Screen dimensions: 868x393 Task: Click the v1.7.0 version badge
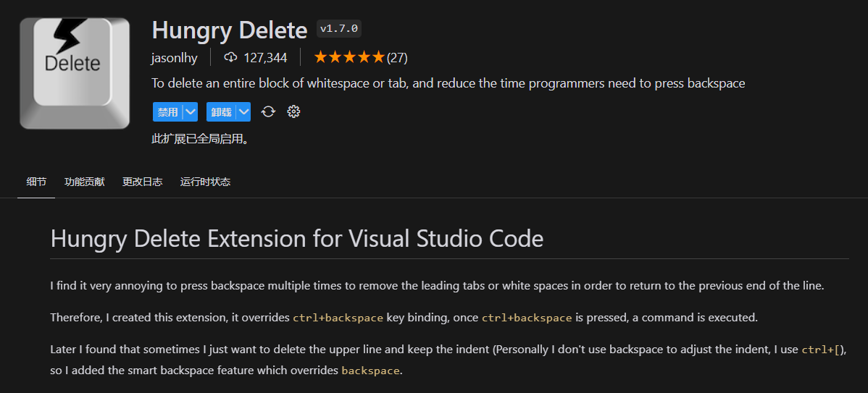pyautogui.click(x=339, y=29)
